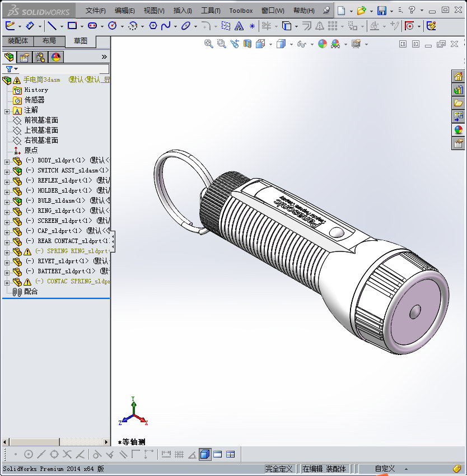Open Appearances task pane tab
The width and height of the screenshot is (467, 476).
pyautogui.click(x=458, y=130)
